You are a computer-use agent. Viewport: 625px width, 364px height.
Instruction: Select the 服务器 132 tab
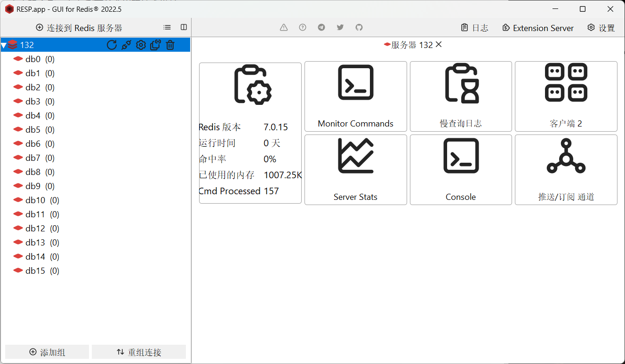click(408, 45)
